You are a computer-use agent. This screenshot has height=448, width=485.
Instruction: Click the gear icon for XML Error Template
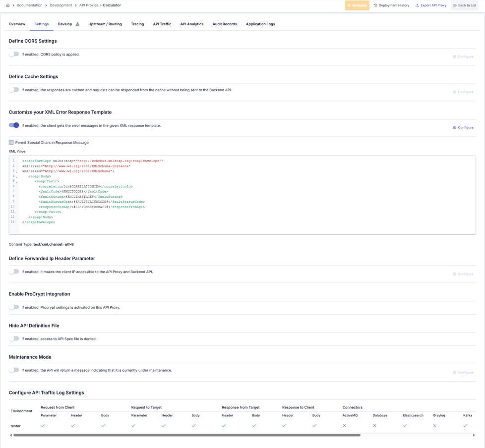(x=454, y=128)
